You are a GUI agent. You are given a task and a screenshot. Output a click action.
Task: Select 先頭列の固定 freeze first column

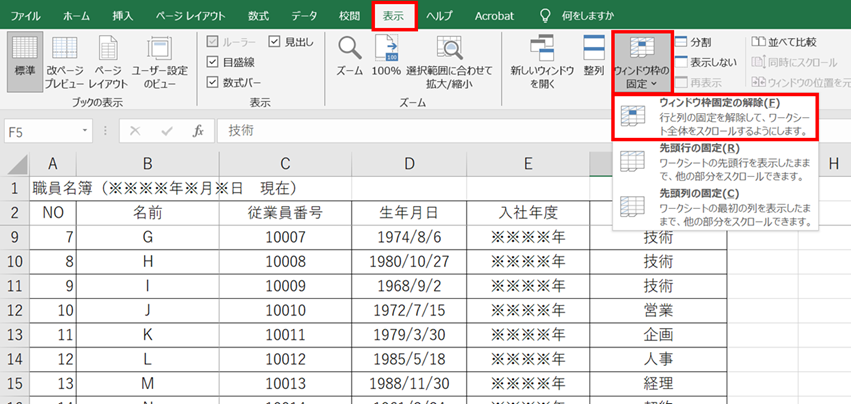(x=716, y=206)
